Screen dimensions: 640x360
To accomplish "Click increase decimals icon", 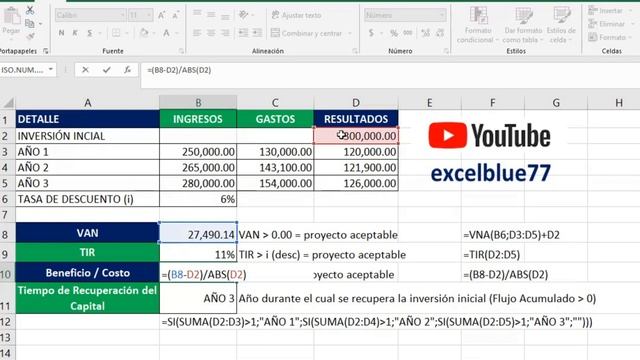I will [426, 33].
